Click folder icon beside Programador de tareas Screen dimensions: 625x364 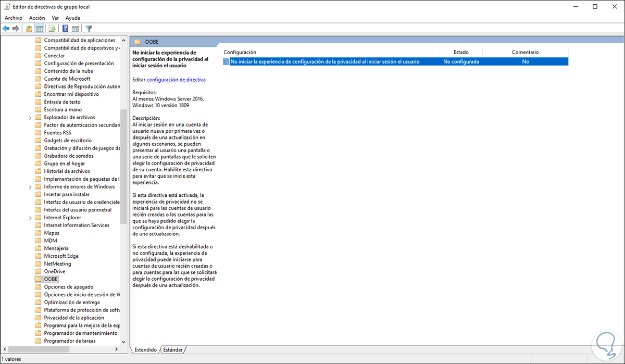tap(38, 341)
